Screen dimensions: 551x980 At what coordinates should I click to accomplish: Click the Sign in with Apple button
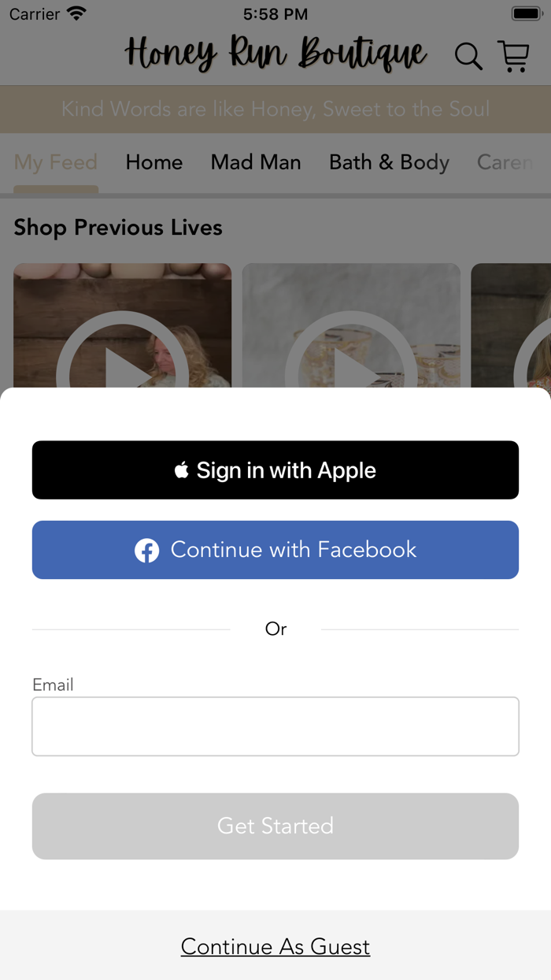(x=275, y=470)
